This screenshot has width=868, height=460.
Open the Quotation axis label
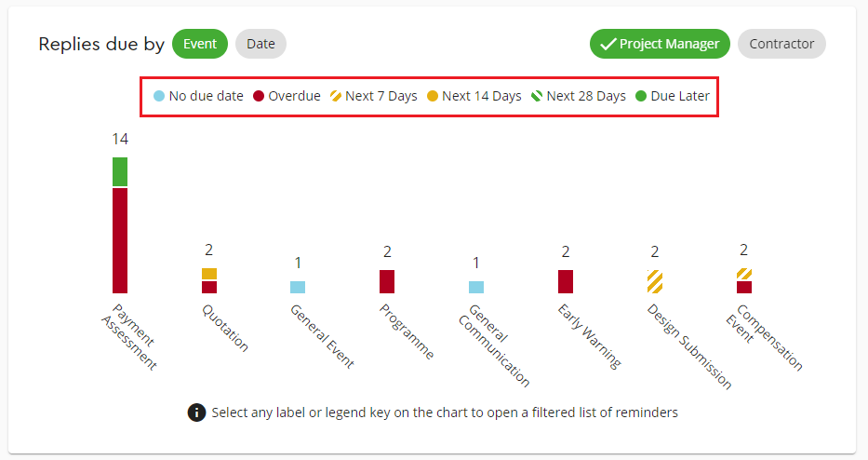click(x=225, y=328)
